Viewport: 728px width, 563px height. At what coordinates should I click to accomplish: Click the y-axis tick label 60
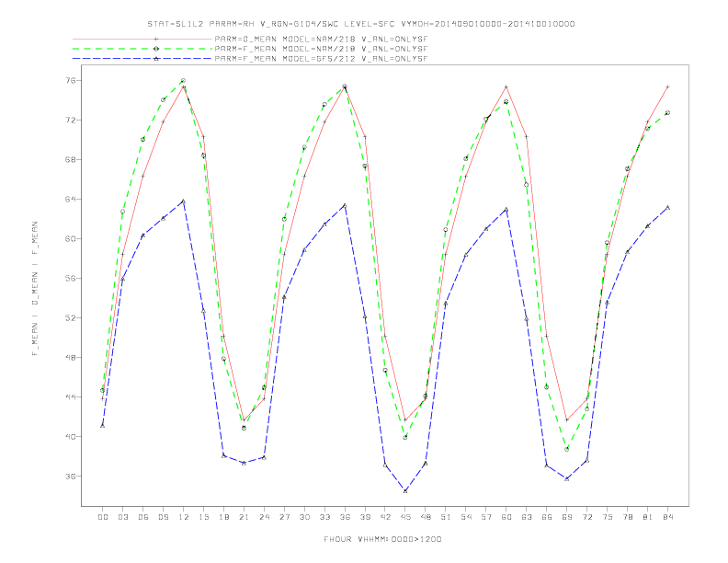click(x=70, y=239)
